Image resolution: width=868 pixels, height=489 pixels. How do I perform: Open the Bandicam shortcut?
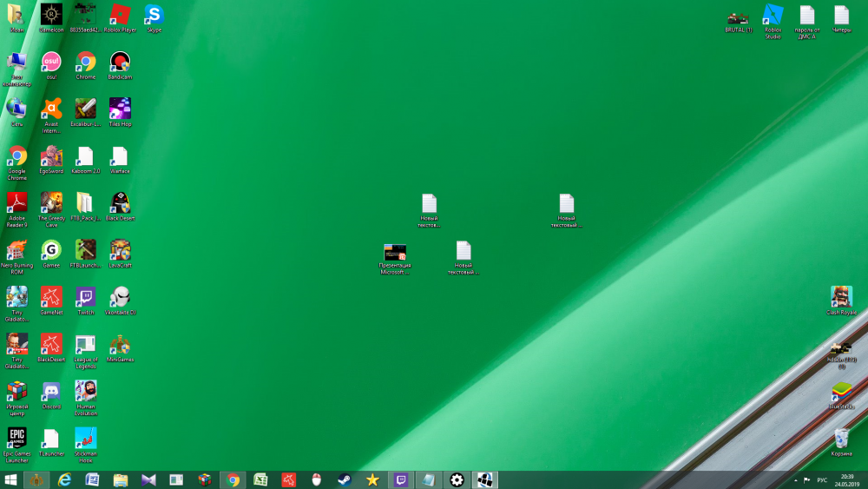120,62
